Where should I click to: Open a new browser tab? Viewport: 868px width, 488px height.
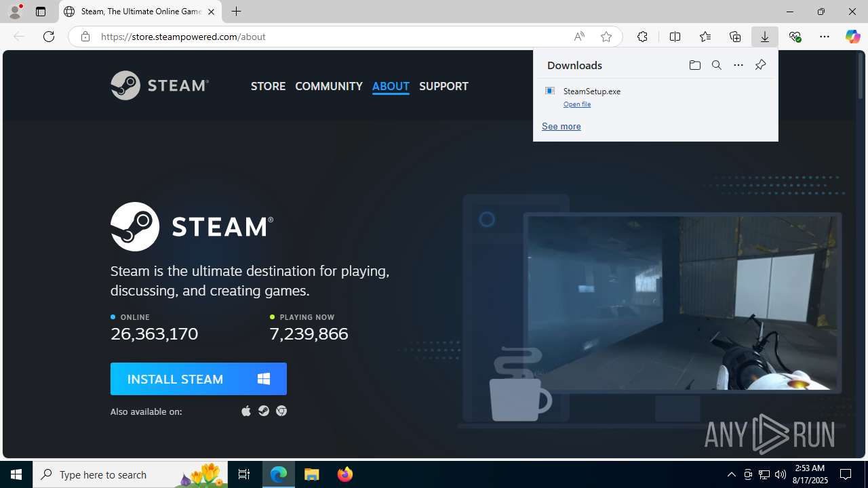tap(236, 12)
